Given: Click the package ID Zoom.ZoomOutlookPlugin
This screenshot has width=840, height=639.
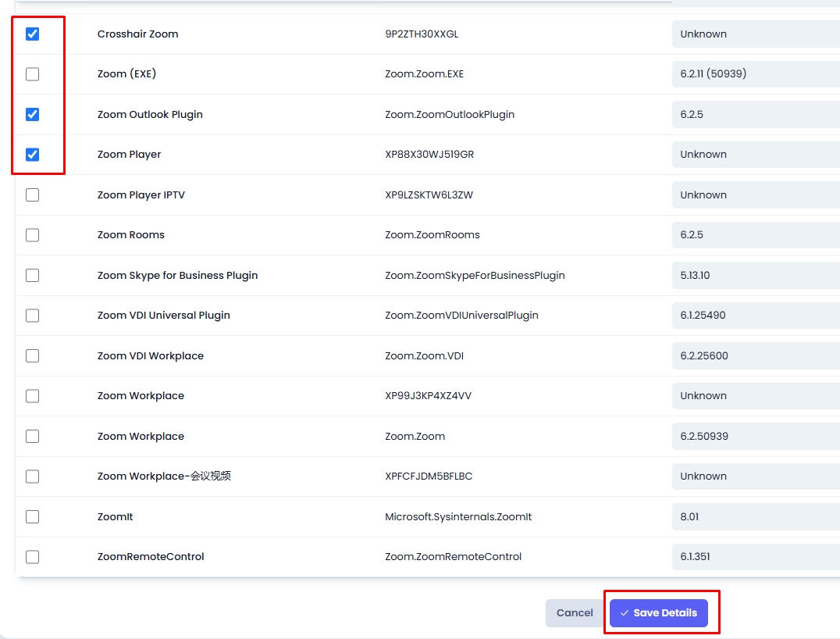Looking at the screenshot, I should (450, 114).
